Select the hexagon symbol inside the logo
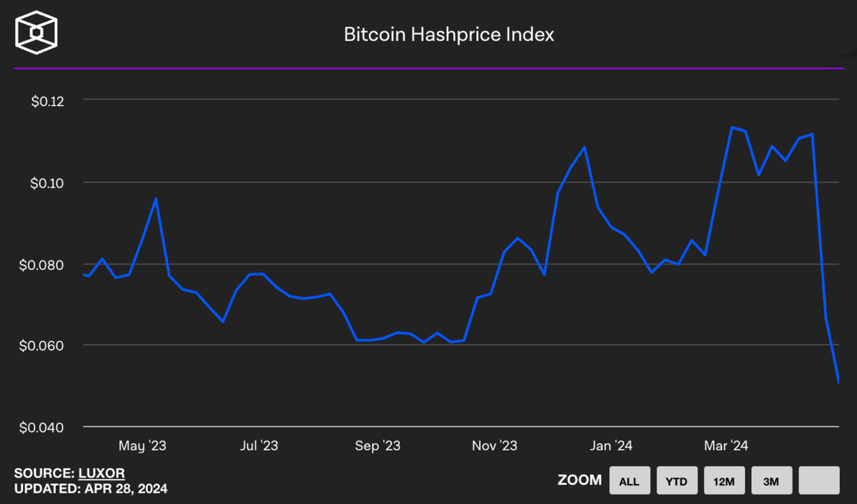Image resolution: width=857 pixels, height=504 pixels. (x=36, y=31)
